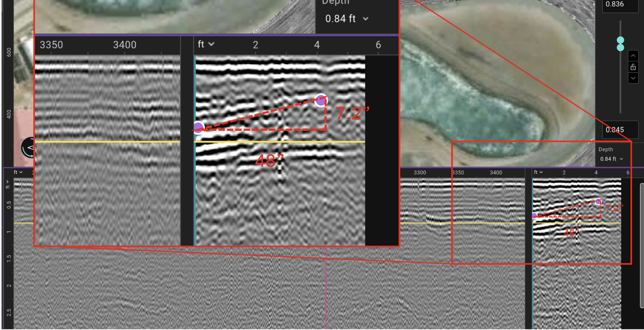
Task: Click small purple point at right profile's left edge
Action: [534, 216]
